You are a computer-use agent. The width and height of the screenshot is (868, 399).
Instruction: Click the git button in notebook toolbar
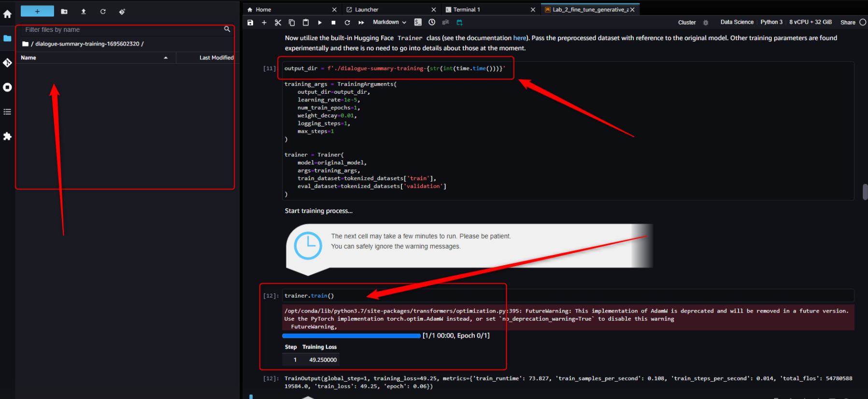pos(445,22)
